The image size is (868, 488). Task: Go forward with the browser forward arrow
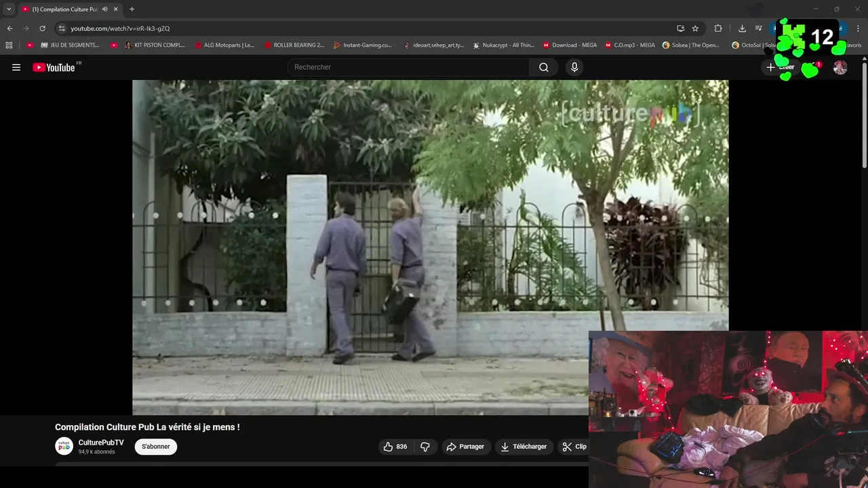click(x=26, y=28)
